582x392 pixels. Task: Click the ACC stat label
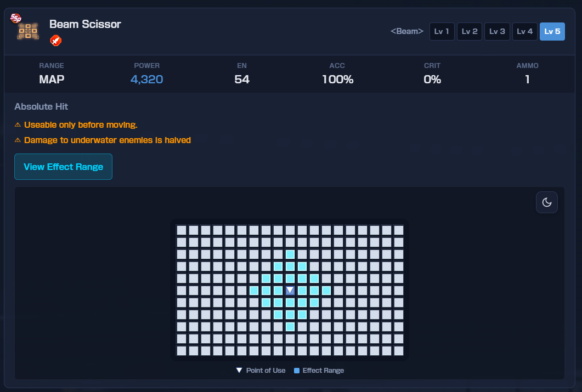coord(337,66)
